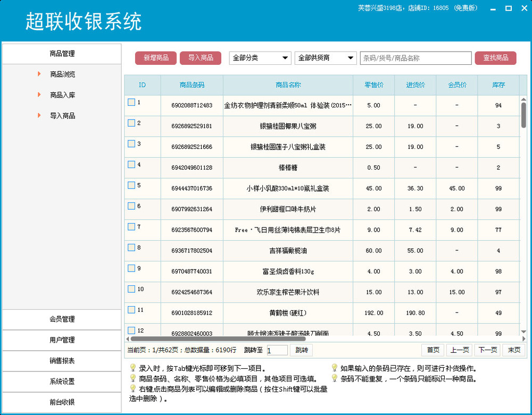Click the 库存 column header
Image resolution: width=532 pixels, height=415 pixels.
click(x=498, y=85)
